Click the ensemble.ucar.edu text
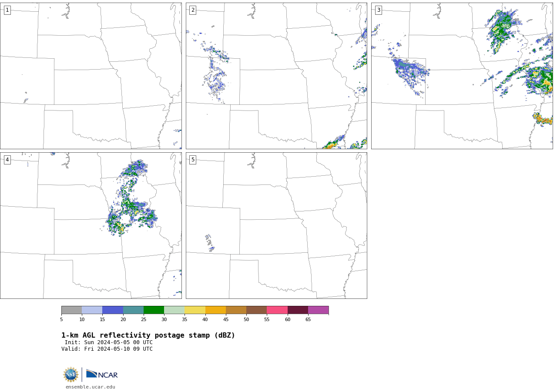This screenshot has height=392, width=557. pos(91,387)
